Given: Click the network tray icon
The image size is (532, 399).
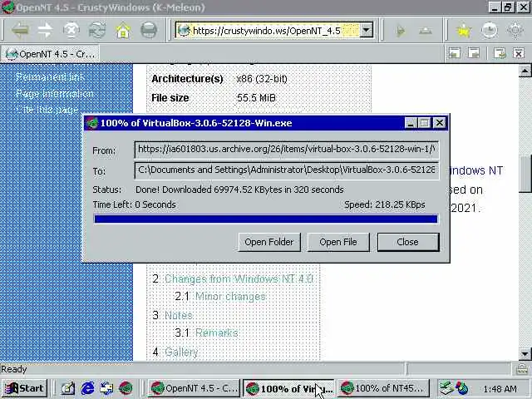Looking at the screenshot, I should point(446,388).
